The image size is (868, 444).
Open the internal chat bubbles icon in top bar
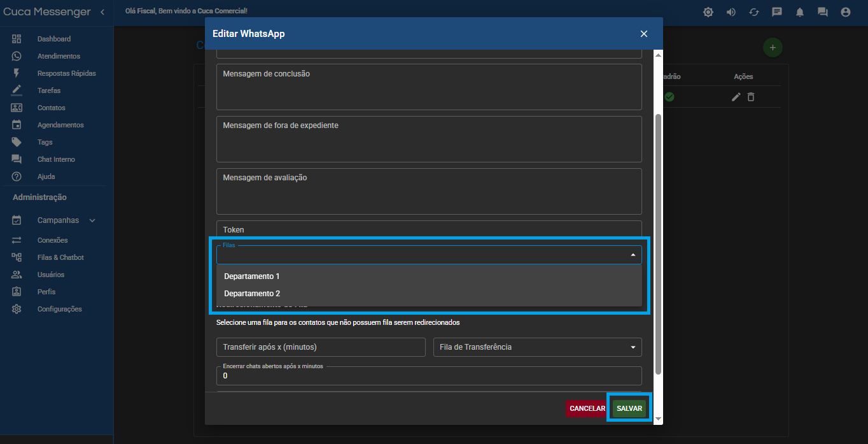click(x=823, y=12)
